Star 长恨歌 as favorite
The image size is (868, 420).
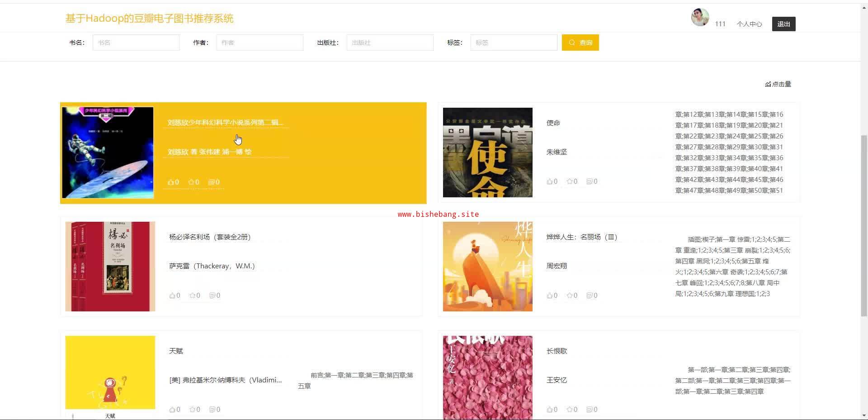572,410
